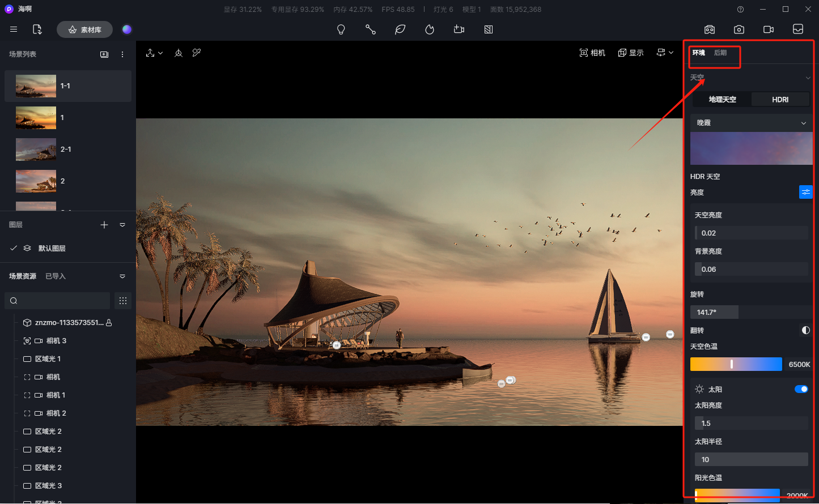Screen dimensions: 819x504
Task: Select the HDRI sky tab
Action: (780, 100)
